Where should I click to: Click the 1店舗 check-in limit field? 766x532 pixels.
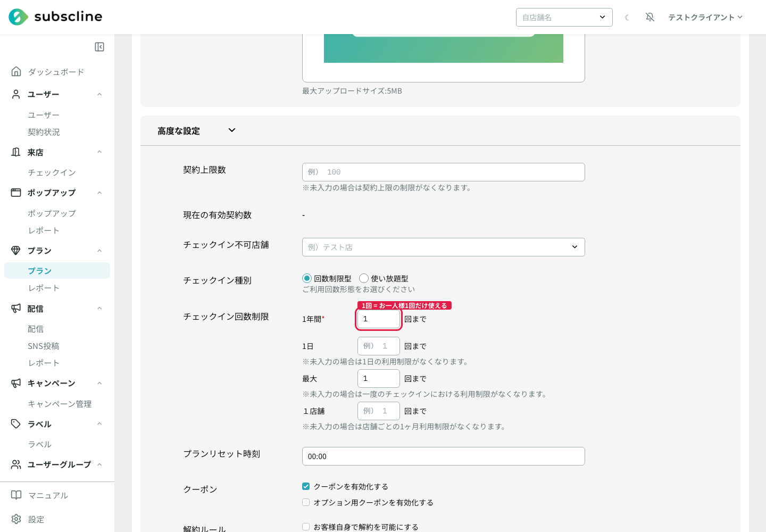coord(379,411)
